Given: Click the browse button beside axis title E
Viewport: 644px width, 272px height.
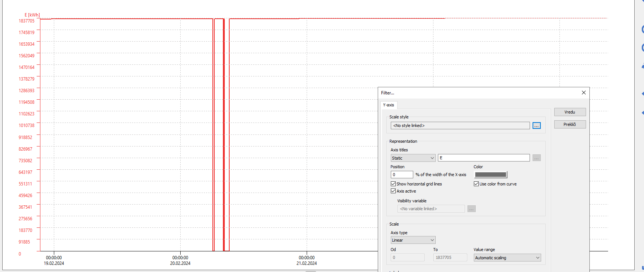Looking at the screenshot, I should click(x=536, y=158).
